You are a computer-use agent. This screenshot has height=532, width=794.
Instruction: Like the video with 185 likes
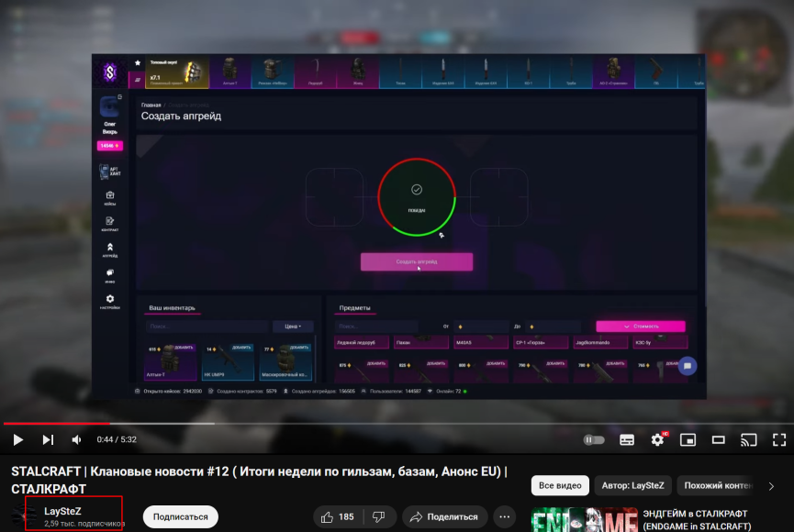tap(337, 516)
